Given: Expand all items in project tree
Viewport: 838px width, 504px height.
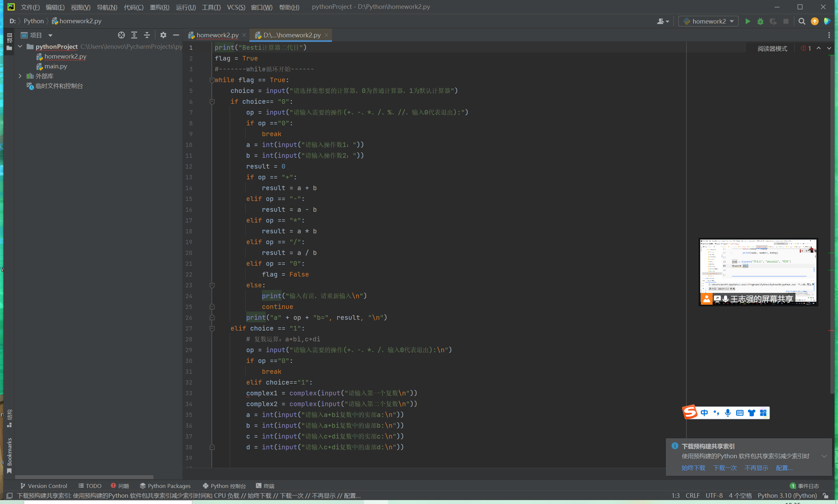Looking at the screenshot, I should coord(134,35).
